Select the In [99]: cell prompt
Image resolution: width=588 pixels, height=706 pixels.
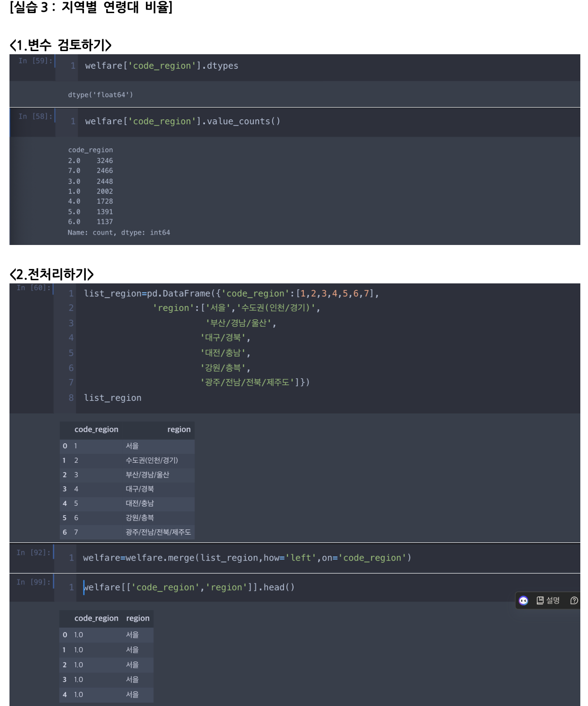click(33, 582)
